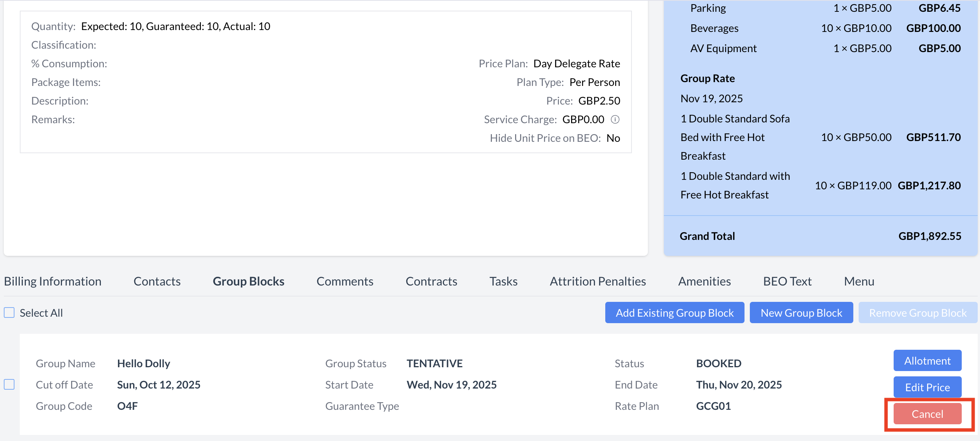Cancel the Hello Dolly group block
Image resolution: width=980 pixels, height=441 pixels.
[927, 414]
